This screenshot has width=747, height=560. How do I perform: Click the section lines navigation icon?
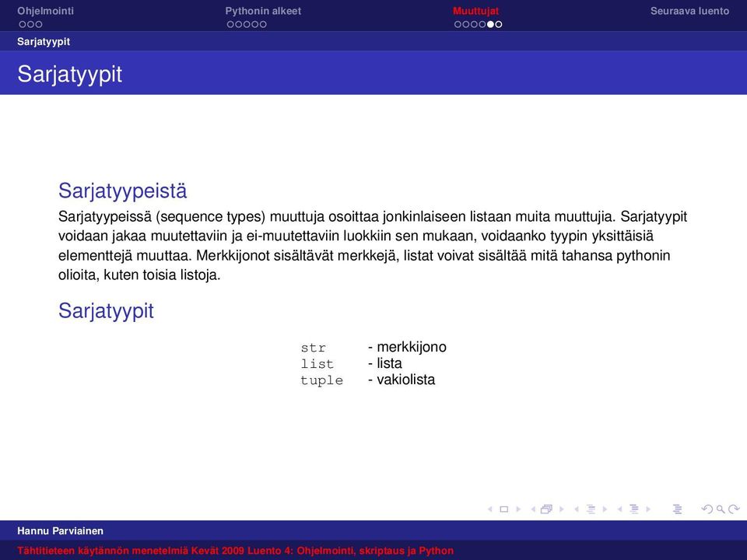(634, 509)
